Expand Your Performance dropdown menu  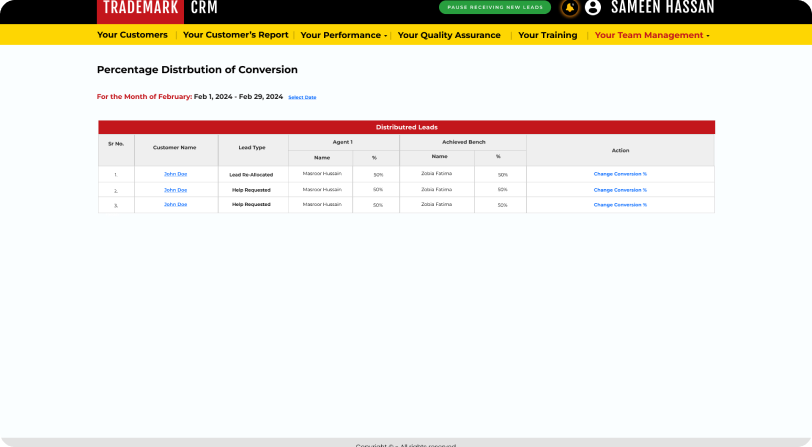[x=344, y=35]
